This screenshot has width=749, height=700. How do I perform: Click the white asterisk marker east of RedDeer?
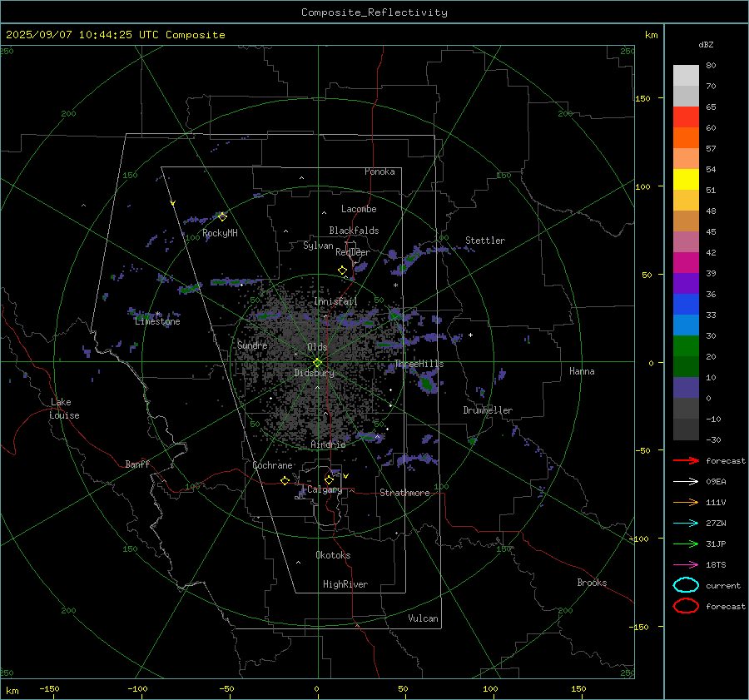tap(395, 285)
